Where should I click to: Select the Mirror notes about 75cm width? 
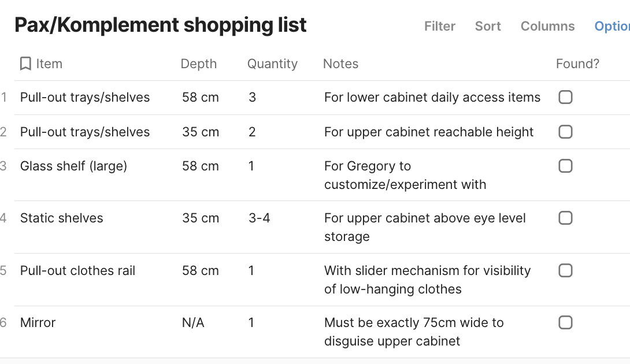click(x=413, y=332)
